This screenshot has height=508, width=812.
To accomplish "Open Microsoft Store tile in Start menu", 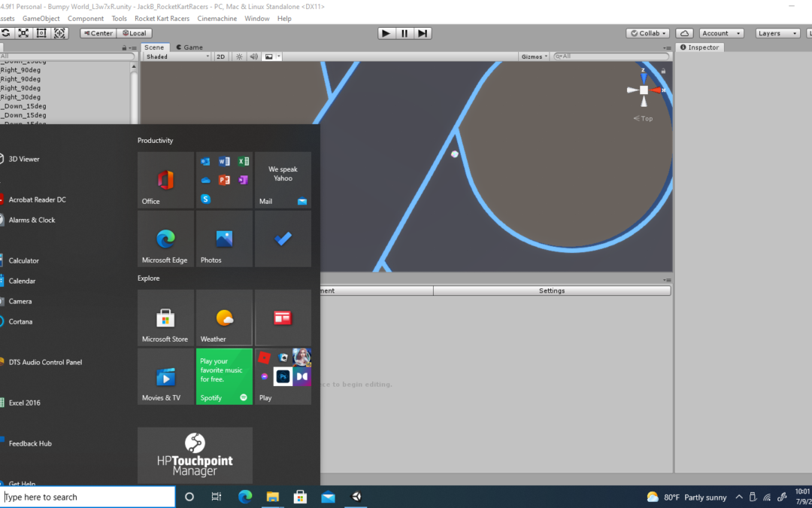I will click(x=165, y=318).
